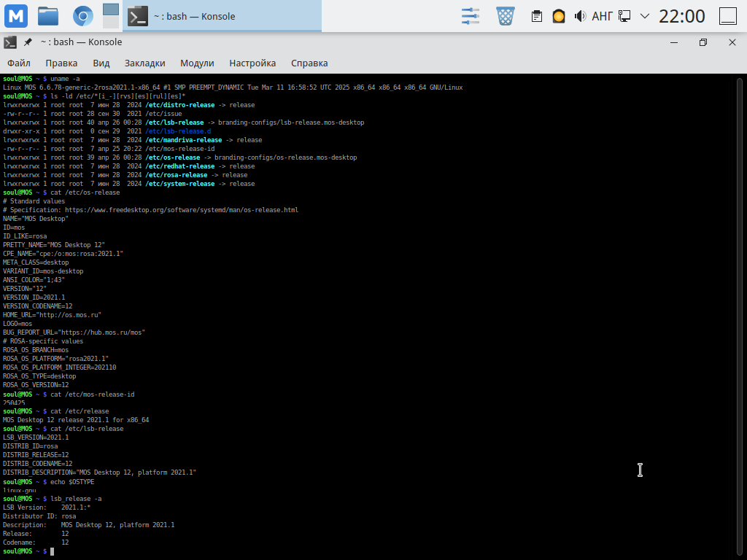747x560 pixels.
Task: Click 'MOS Desktop 12 release 2021.1 for x86_64'
Action: 76,421
